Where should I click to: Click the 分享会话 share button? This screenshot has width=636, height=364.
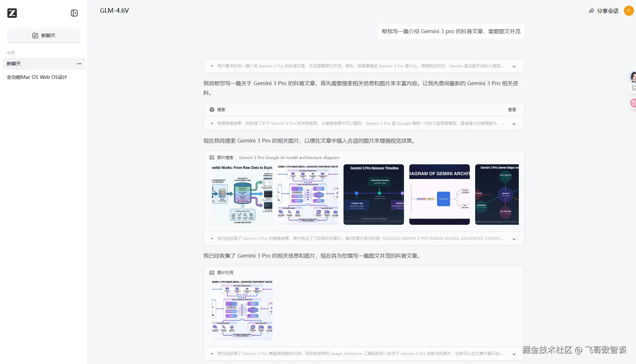coord(604,11)
